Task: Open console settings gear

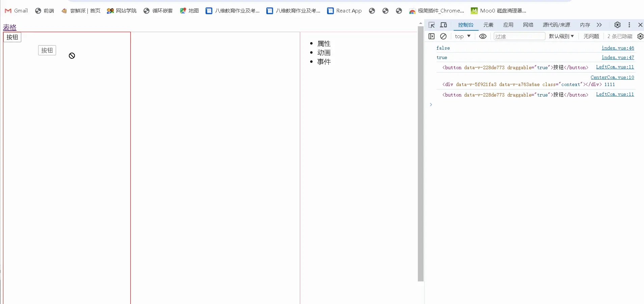Action: click(640, 36)
